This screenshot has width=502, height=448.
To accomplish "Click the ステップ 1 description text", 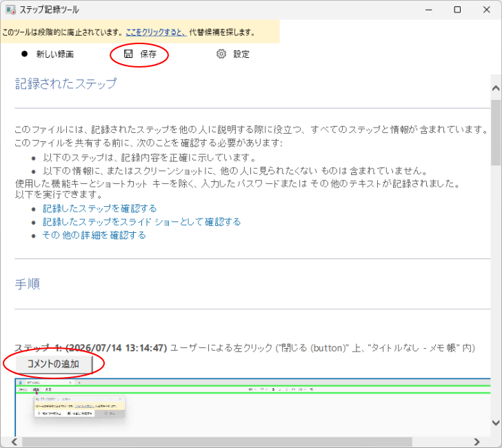I will click(245, 347).
